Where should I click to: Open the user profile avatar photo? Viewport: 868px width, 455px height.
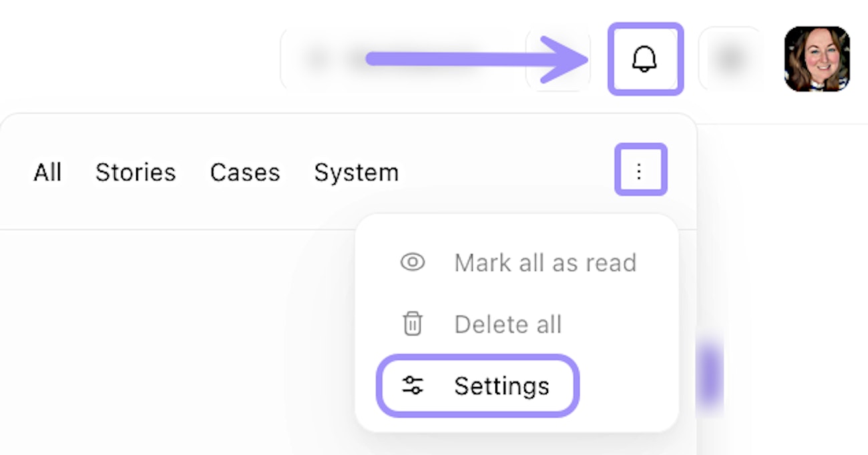[817, 59]
